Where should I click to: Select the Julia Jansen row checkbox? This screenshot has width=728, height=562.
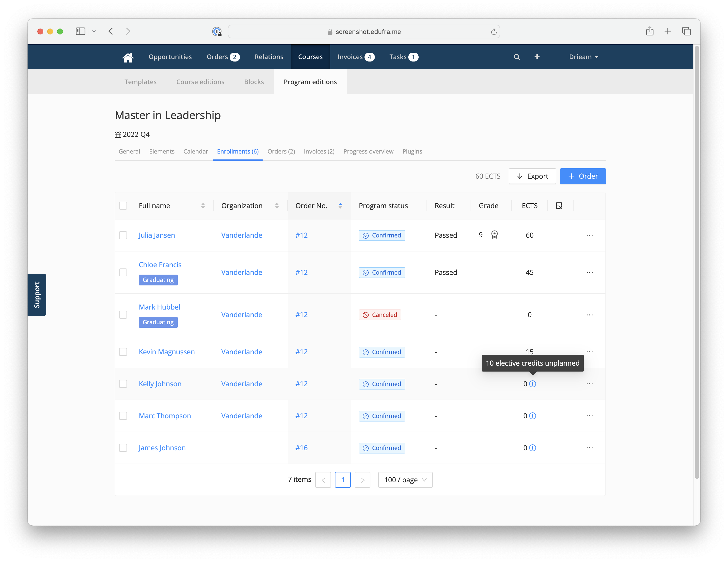click(123, 235)
